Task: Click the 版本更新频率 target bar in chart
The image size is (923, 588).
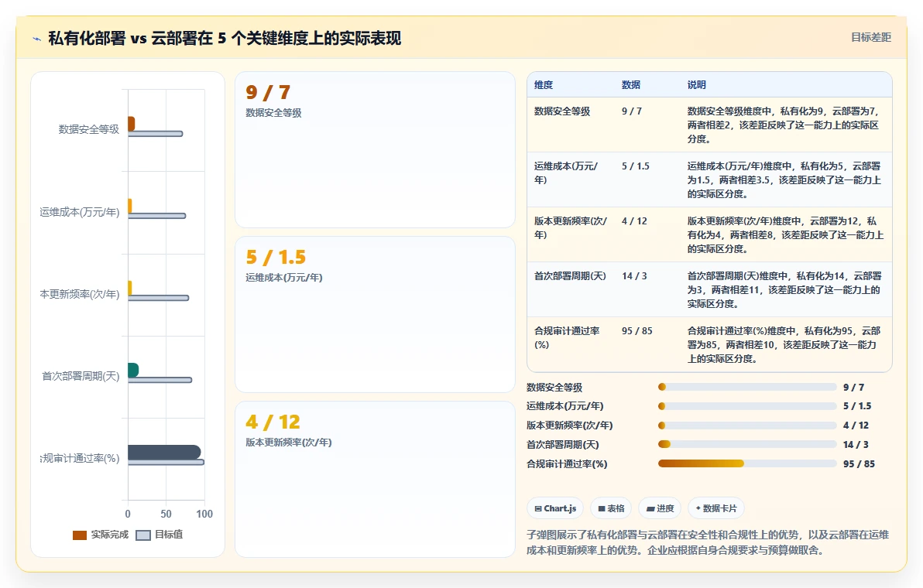Action: (158, 298)
